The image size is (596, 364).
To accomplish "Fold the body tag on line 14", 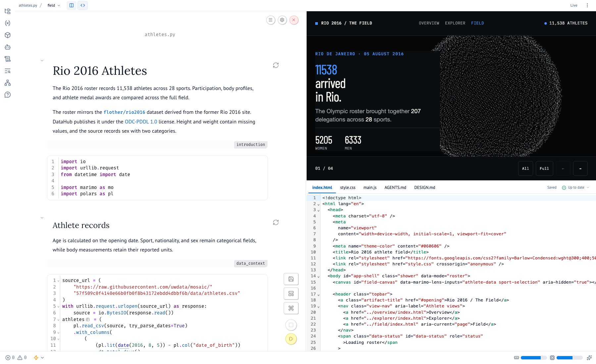I will 319,276.
